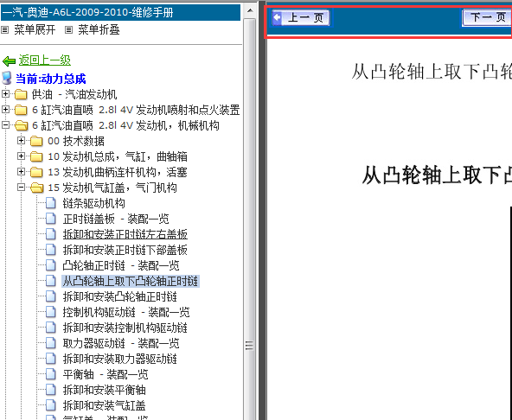The width and height of the screenshot is (512, 420).
Task: Open 拆卸和安装气缸盖 page
Action: click(104, 406)
